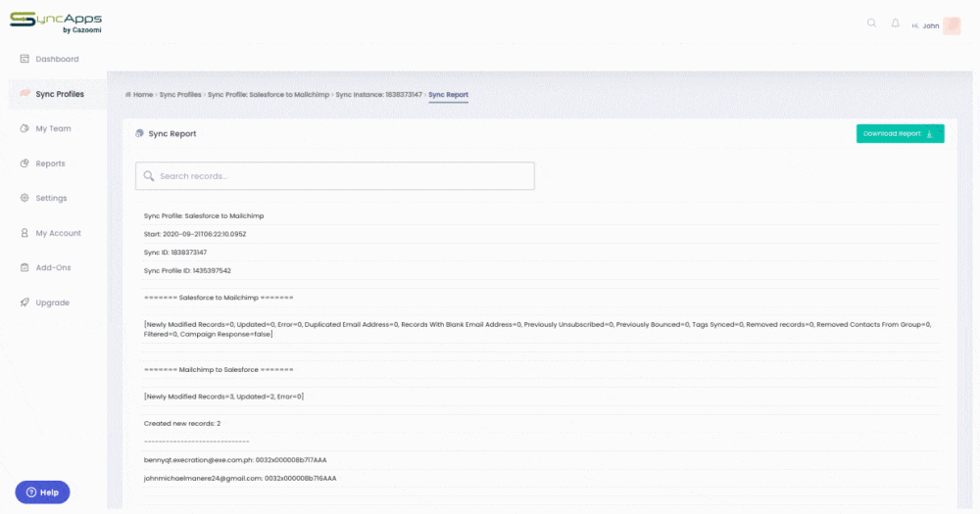The height and width of the screenshot is (514, 980).
Task: Open Reports in the sidebar
Action: tap(50, 164)
